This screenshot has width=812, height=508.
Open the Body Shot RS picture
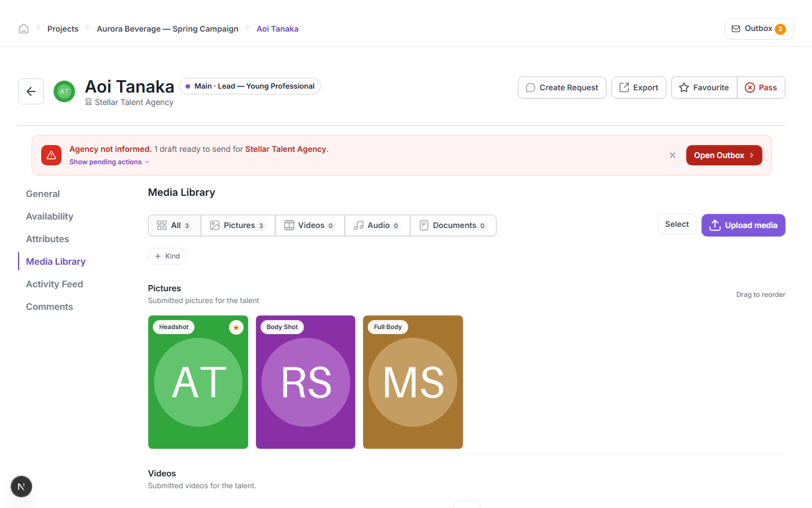[306, 382]
